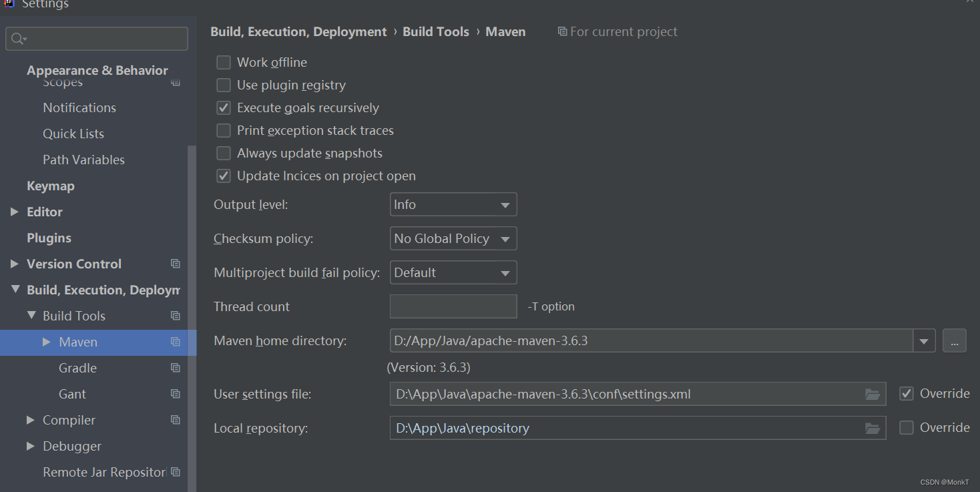Click the Maven home browse (...) button
The height and width of the screenshot is (492, 980).
pos(955,341)
